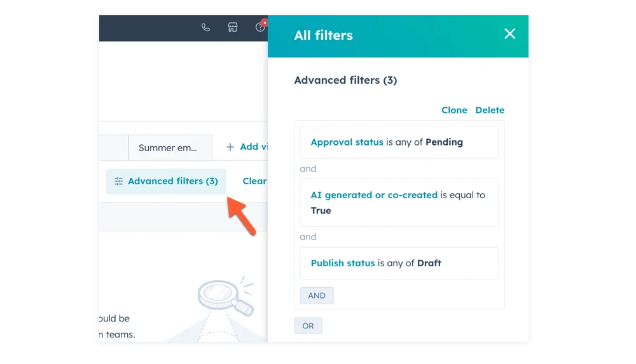Open the marketplace store icon
Image resolution: width=636 pixels, height=364 pixels.
pos(233,27)
